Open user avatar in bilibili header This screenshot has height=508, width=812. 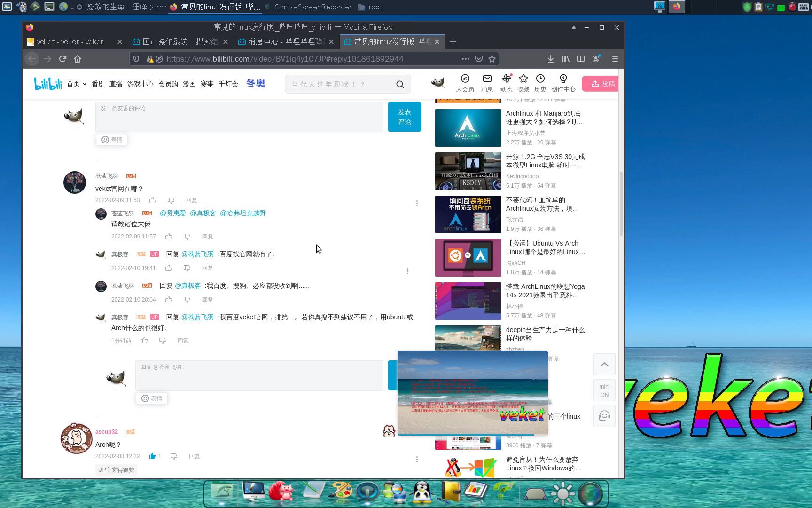click(x=438, y=83)
